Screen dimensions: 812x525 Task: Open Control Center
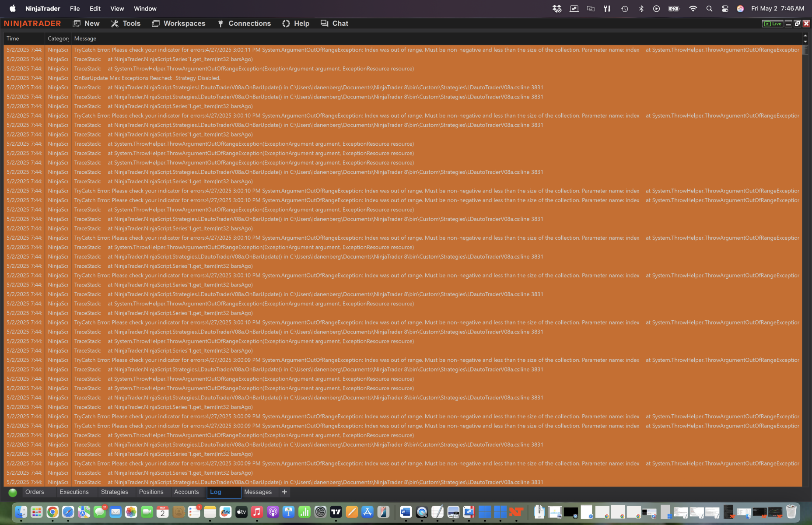coord(725,8)
